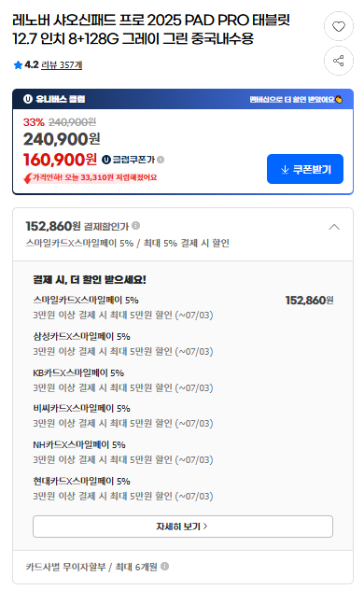Click red price-drop arrow icon
This screenshot has width=364, height=590.
tap(27, 178)
